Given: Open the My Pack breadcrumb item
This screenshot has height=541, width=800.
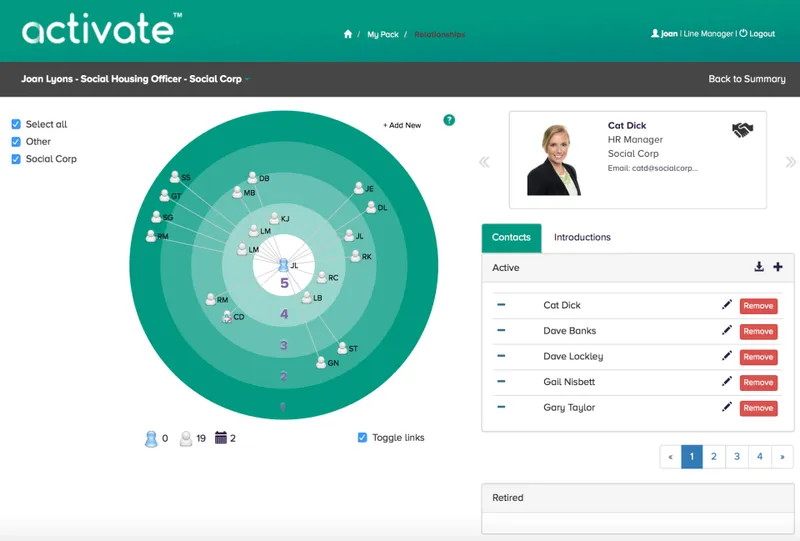Looking at the screenshot, I should (x=383, y=34).
